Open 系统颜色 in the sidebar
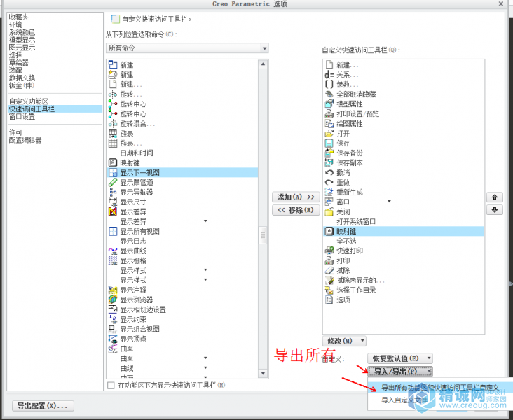 pos(22,32)
